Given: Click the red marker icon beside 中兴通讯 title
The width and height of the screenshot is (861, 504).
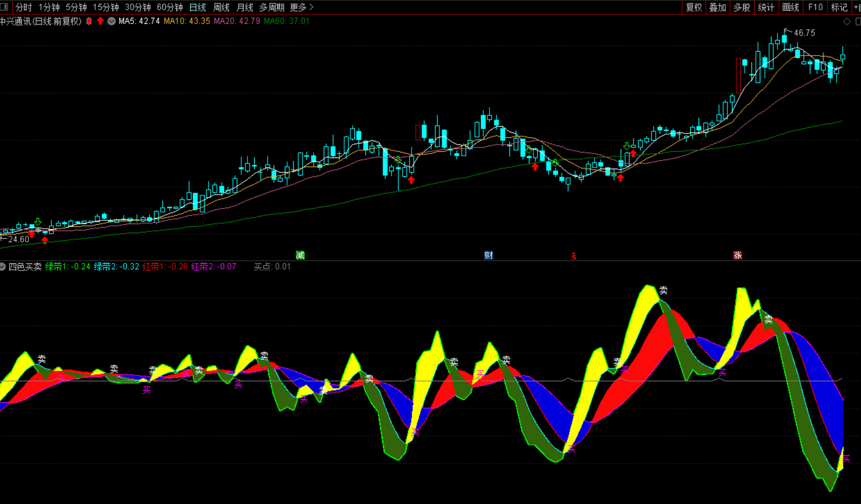Looking at the screenshot, I should (89, 21).
